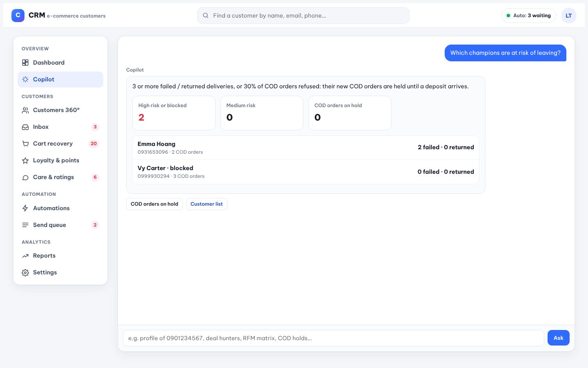Image resolution: width=588 pixels, height=368 pixels.
Task: Click the Customers 360° people icon
Action: 25,110
